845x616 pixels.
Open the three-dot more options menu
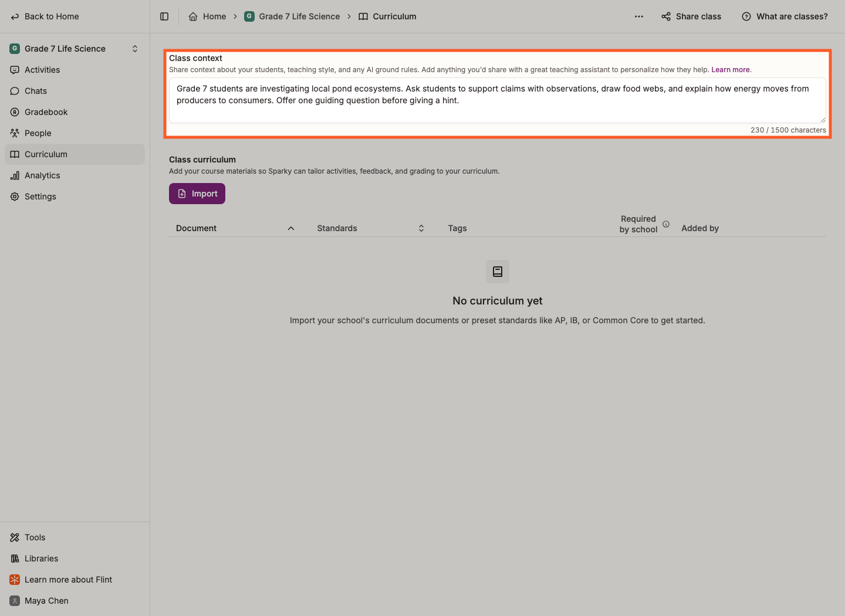(x=639, y=16)
